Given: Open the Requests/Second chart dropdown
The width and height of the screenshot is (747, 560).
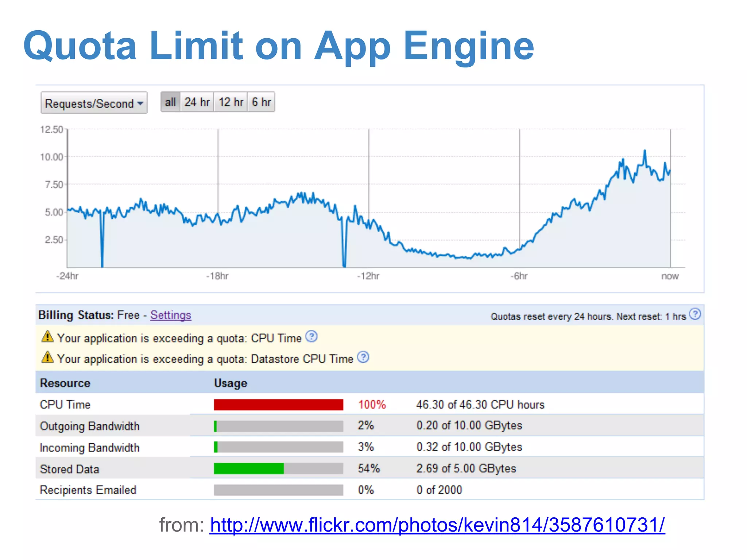Looking at the screenshot, I should point(94,103).
